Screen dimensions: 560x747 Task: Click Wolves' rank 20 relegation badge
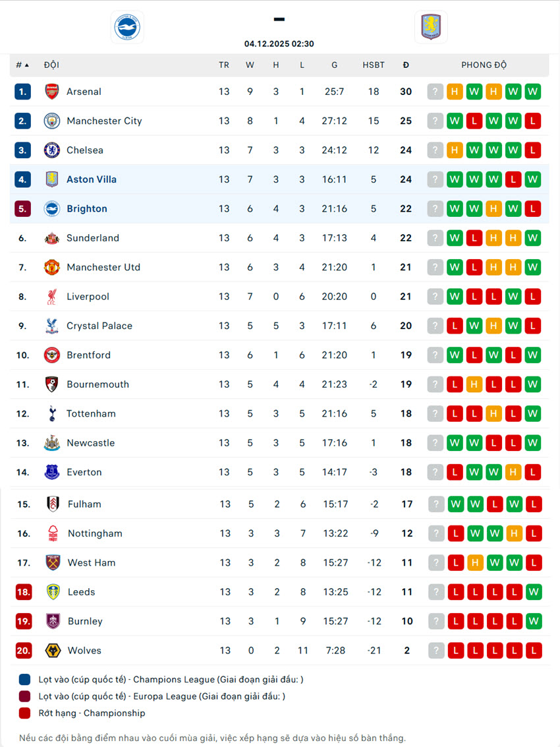(24, 651)
